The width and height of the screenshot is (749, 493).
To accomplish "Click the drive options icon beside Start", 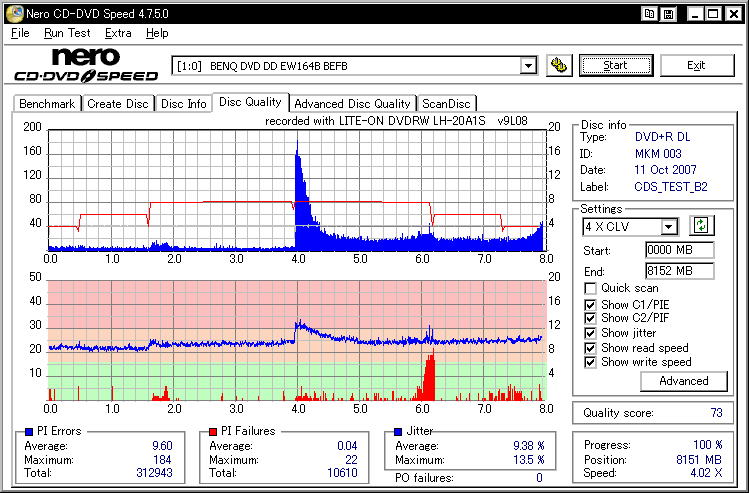I will 559,65.
